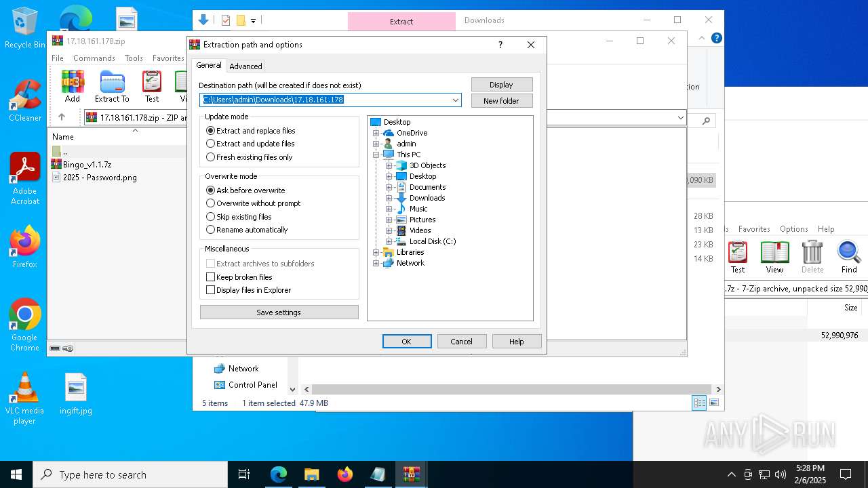868x488 pixels.
Task: Open Commands menu in WinRAR
Action: pyautogui.click(x=94, y=58)
